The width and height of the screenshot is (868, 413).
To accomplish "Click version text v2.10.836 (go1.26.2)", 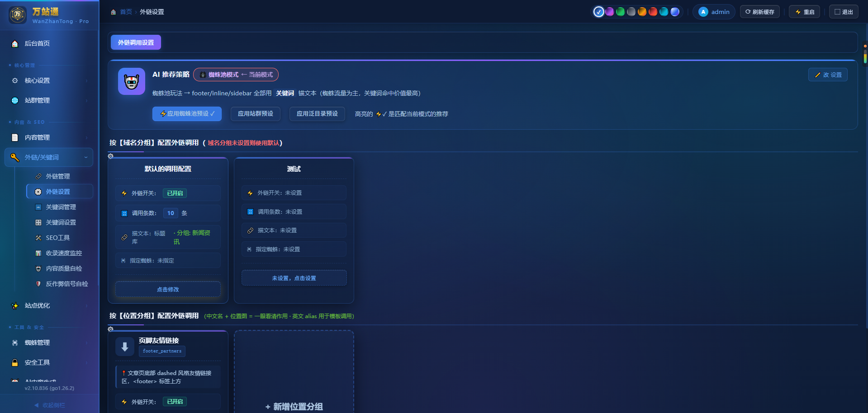I will click(49, 388).
